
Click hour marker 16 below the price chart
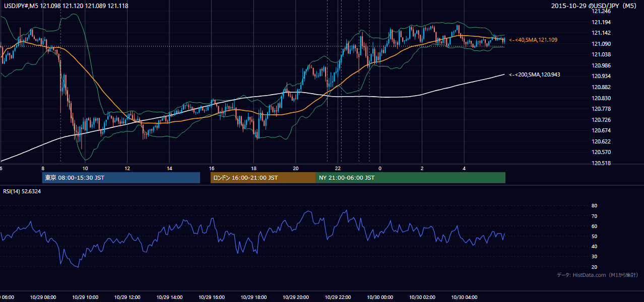pos(211,168)
